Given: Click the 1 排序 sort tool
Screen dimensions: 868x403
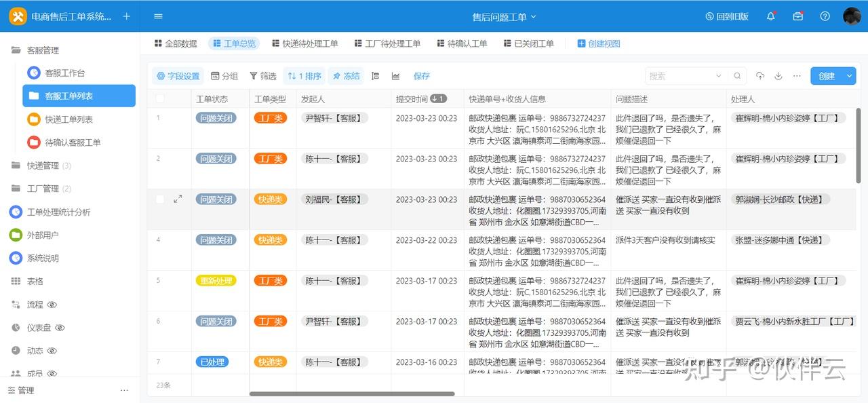Looking at the screenshot, I should tap(304, 76).
